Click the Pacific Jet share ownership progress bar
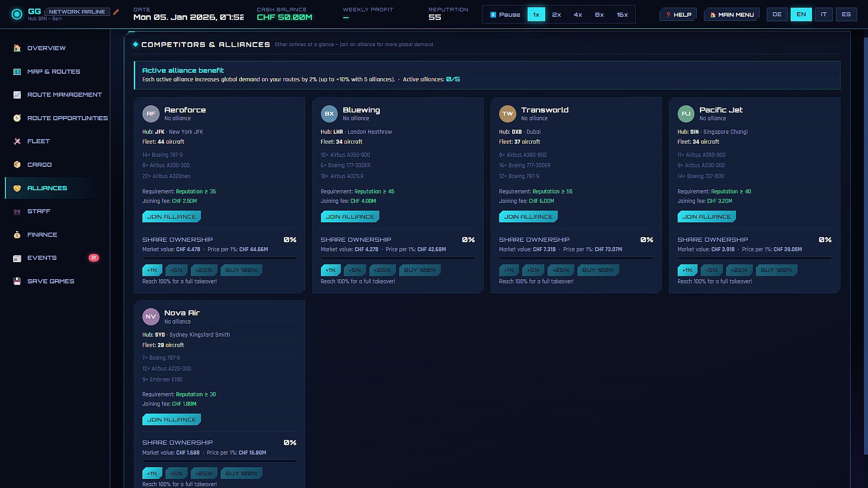Image resolution: width=868 pixels, height=488 pixels. pos(755,258)
